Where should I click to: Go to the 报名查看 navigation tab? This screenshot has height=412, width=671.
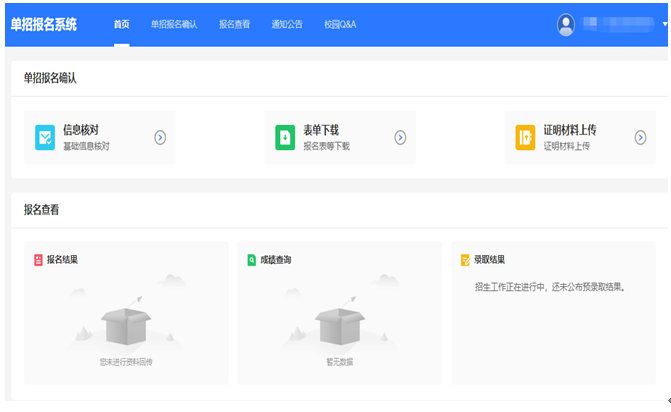[x=235, y=24]
